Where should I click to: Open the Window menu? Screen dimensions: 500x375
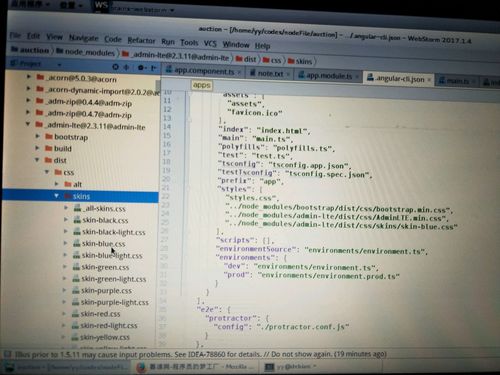[x=236, y=44]
